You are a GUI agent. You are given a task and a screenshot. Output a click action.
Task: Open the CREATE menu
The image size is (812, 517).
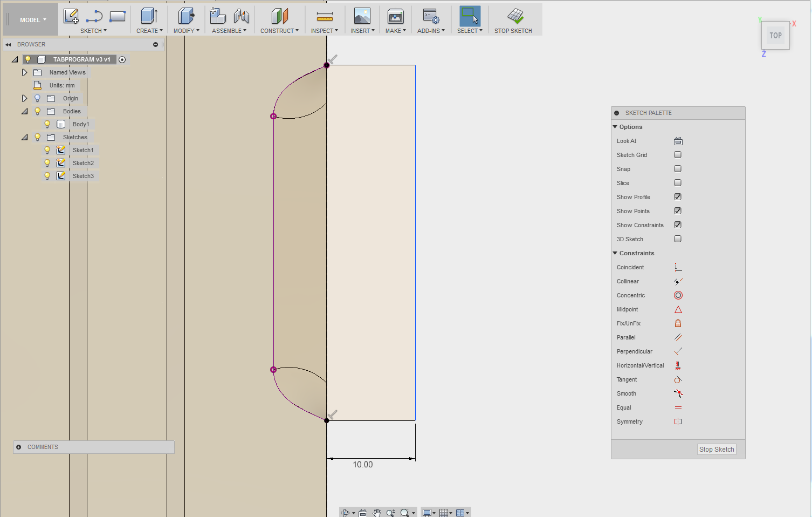click(149, 31)
